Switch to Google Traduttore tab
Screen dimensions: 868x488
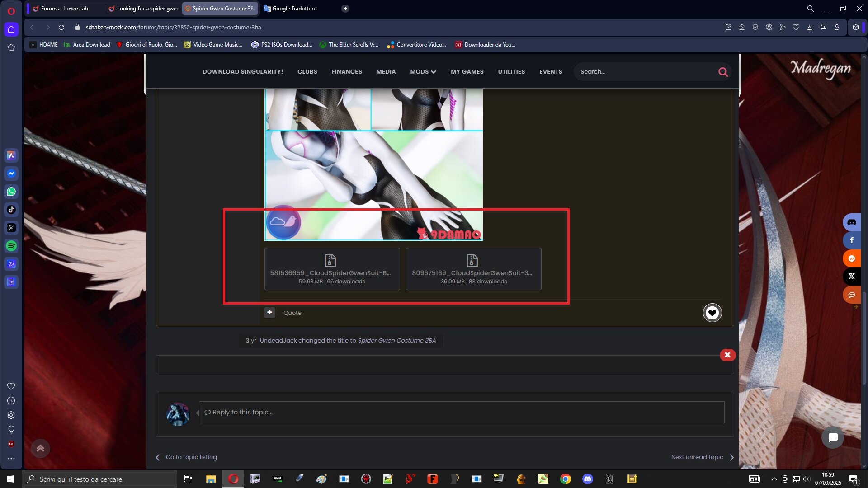pos(294,9)
